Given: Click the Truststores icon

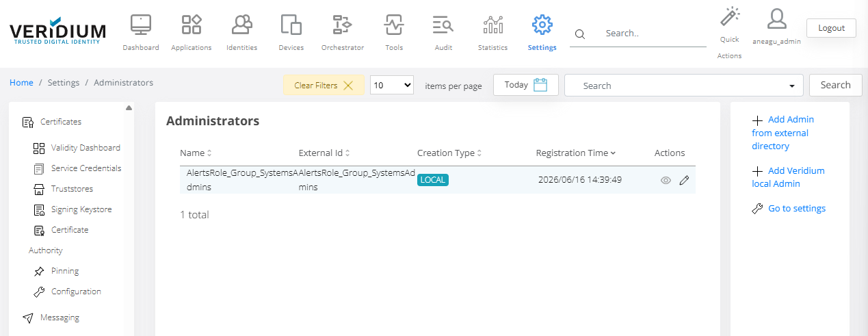Looking at the screenshot, I should point(39,189).
